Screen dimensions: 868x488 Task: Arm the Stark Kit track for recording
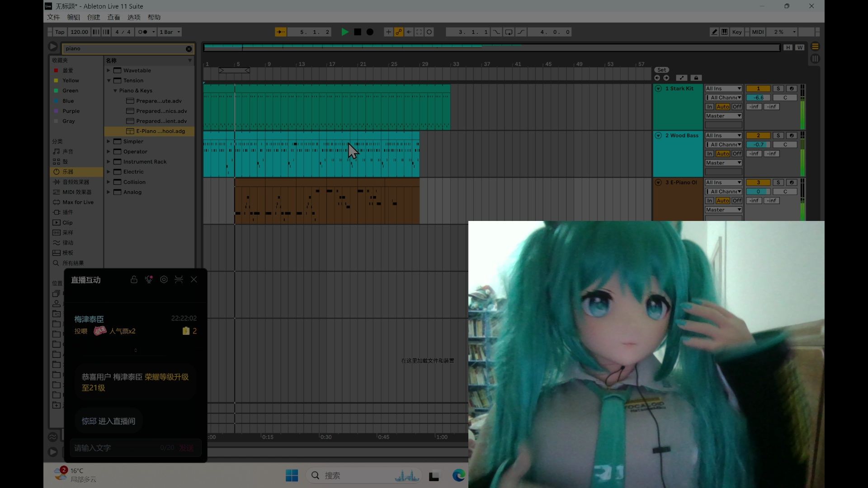tap(791, 89)
